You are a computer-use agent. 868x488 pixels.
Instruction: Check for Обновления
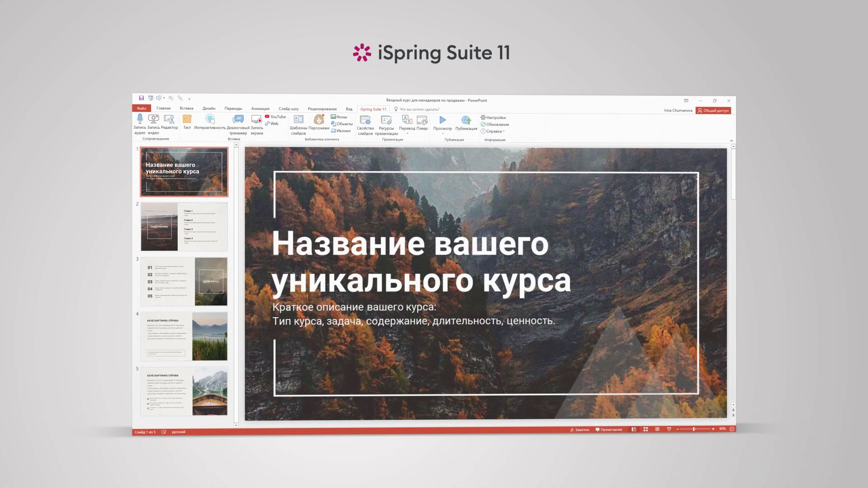(495, 124)
